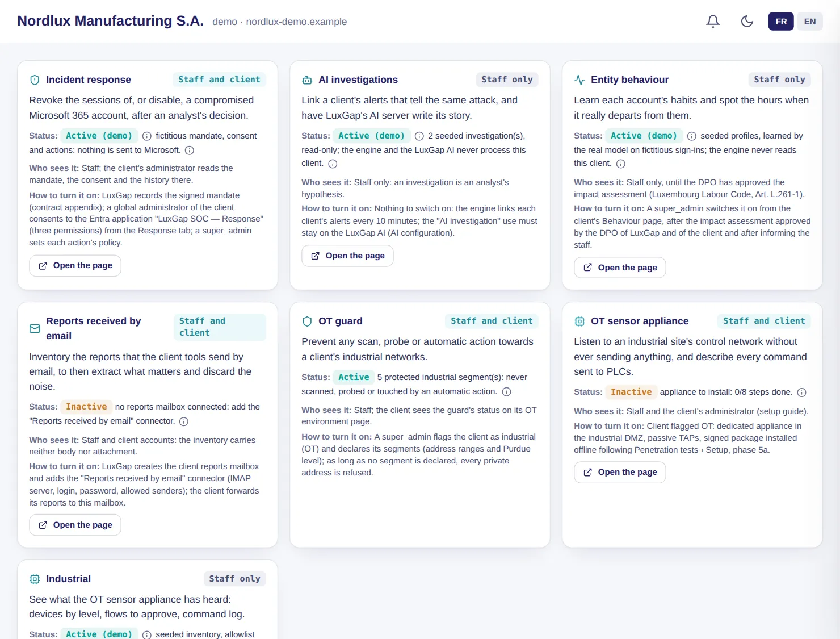Show info next to AI investigations Active (demo)
Image resolution: width=840 pixels, height=639 pixels.
click(419, 136)
